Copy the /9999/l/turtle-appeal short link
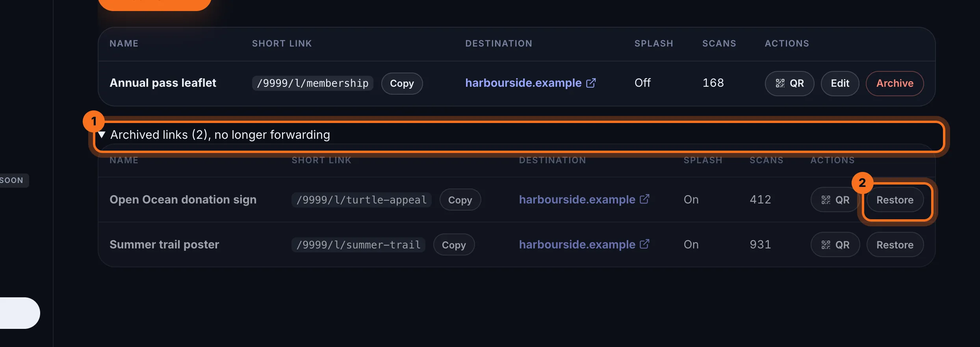The image size is (980, 347). 460,200
